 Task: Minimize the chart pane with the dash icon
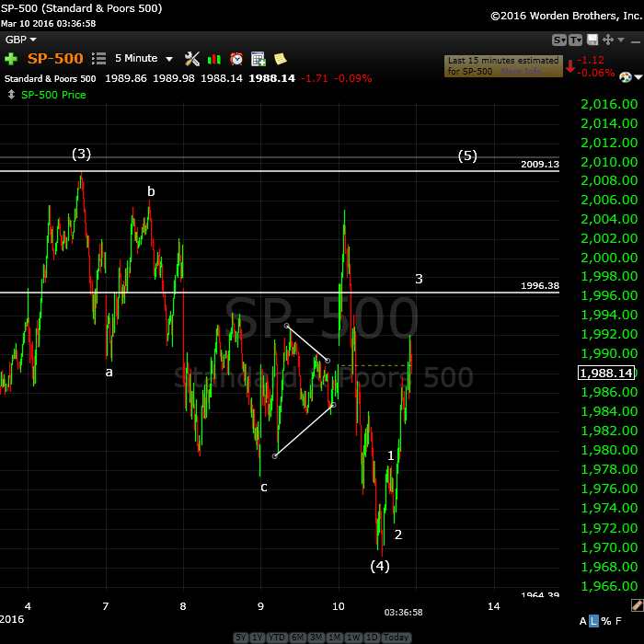point(636,42)
